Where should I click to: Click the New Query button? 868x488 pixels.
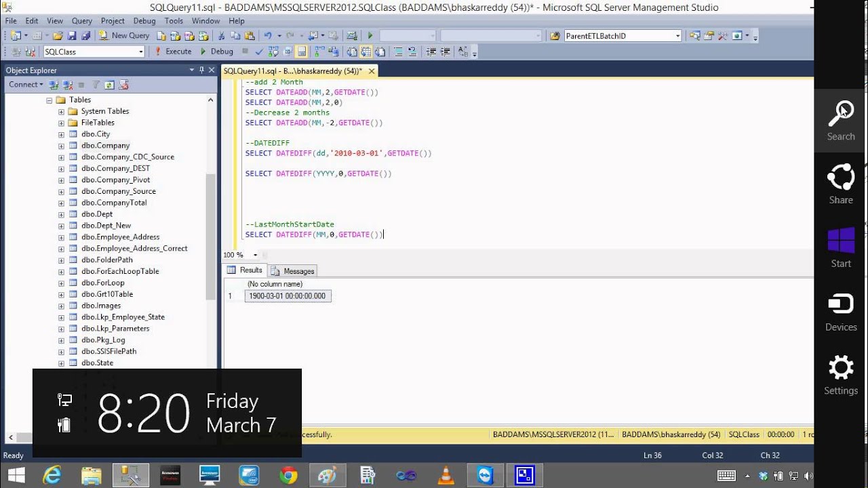(x=124, y=35)
